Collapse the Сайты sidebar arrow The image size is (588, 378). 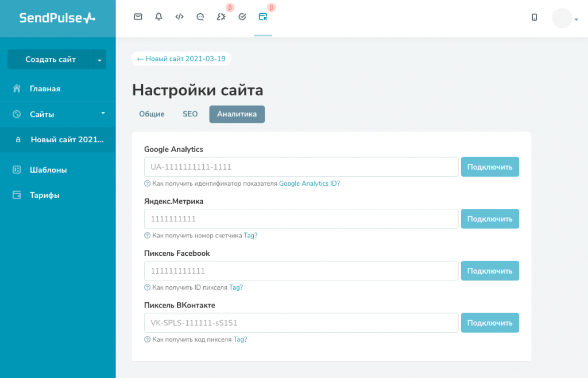(103, 113)
